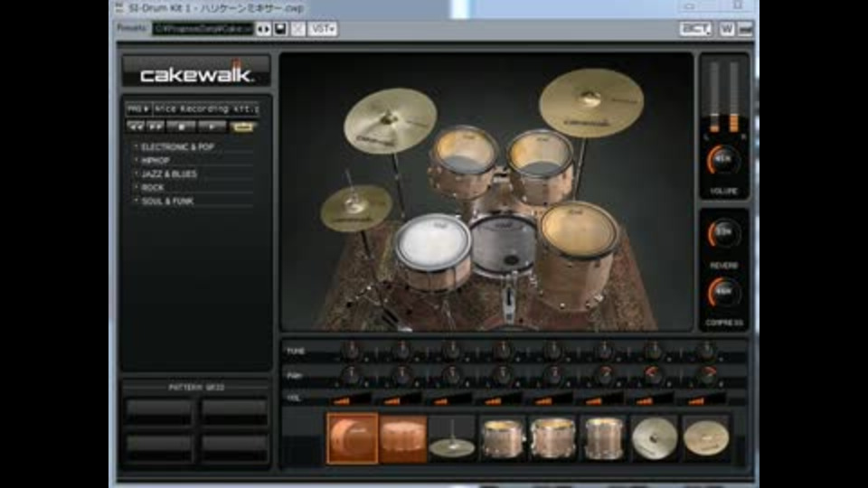868x488 pixels.
Task: Click the TUNE knob above hi-hat pad
Action: (452, 351)
